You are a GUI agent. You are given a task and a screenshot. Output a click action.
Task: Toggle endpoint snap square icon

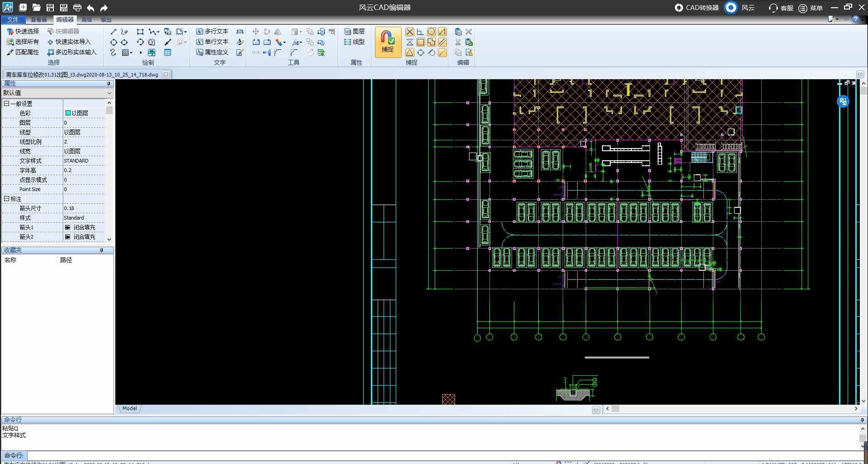(420, 42)
